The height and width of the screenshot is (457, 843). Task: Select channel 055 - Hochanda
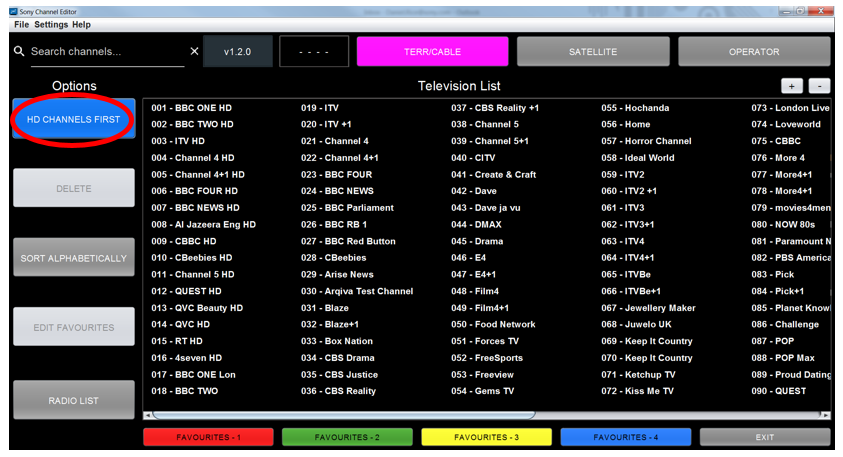click(635, 108)
